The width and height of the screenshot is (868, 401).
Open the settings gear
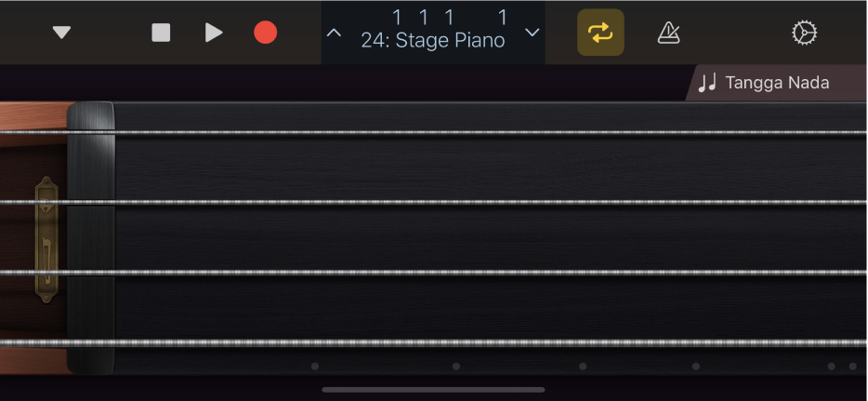[x=803, y=33]
